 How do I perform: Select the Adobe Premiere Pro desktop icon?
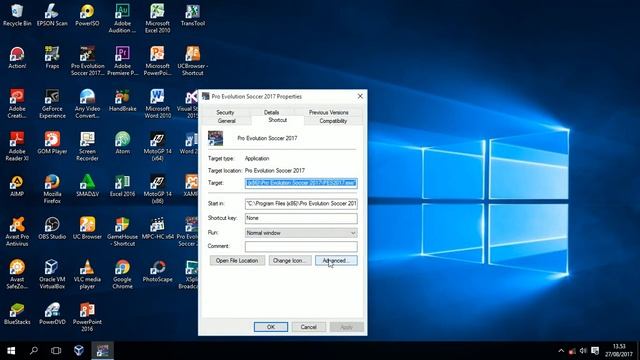(x=122, y=61)
